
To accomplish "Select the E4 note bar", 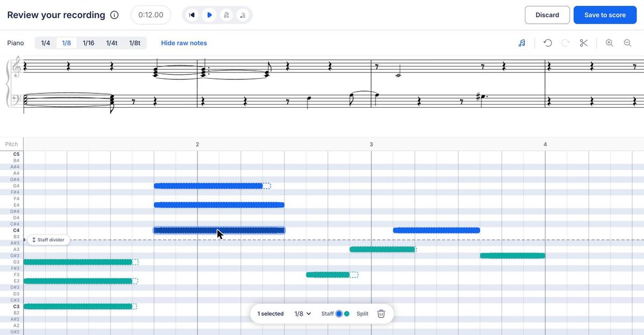I will pos(219,205).
